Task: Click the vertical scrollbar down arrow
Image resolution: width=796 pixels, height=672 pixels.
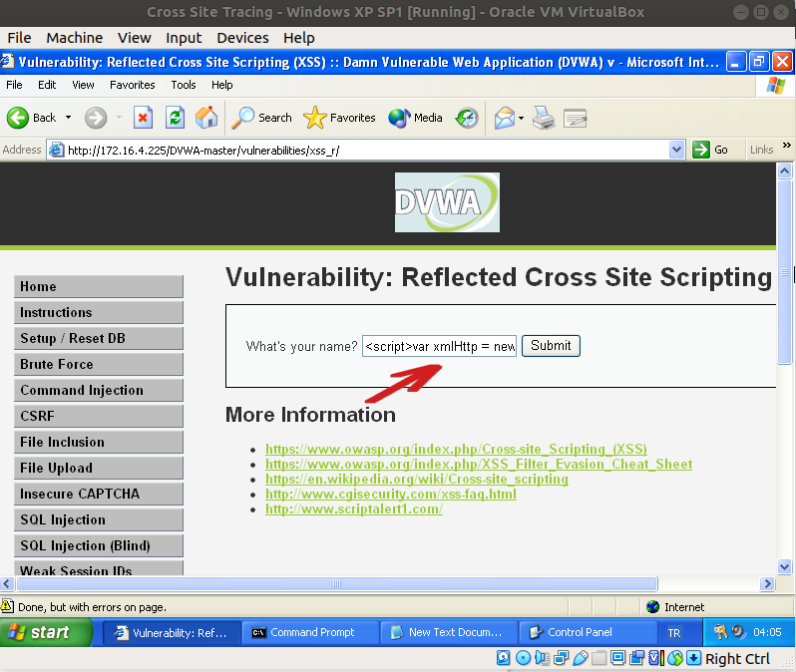Action: tap(784, 567)
